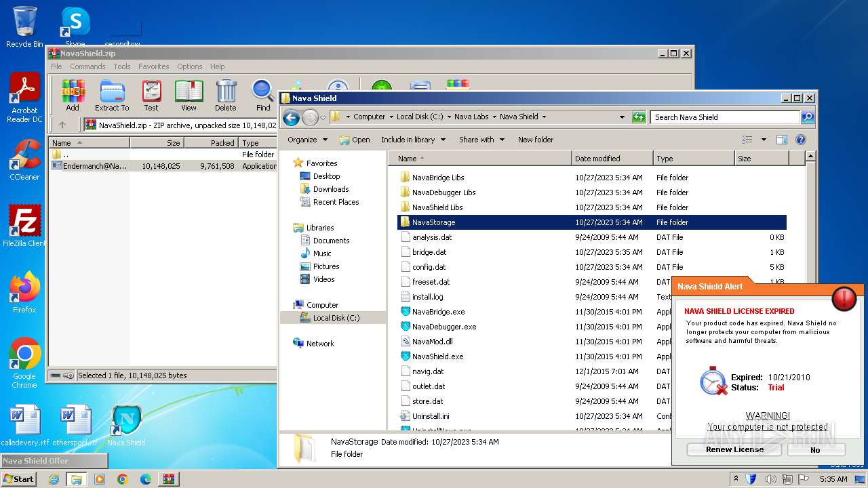
Task: Open Explorer help icon
Action: 800,140
